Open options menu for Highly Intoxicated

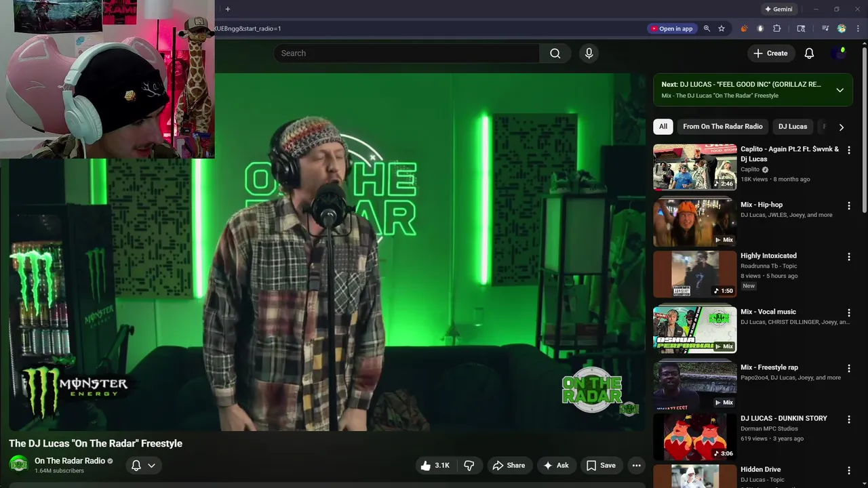click(848, 257)
